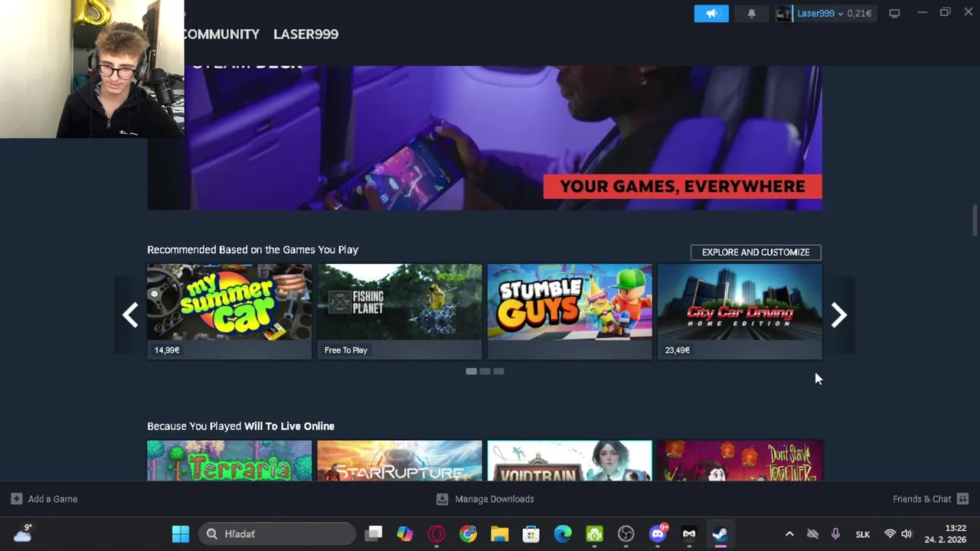Open the COMMUNITY menu

click(x=221, y=34)
